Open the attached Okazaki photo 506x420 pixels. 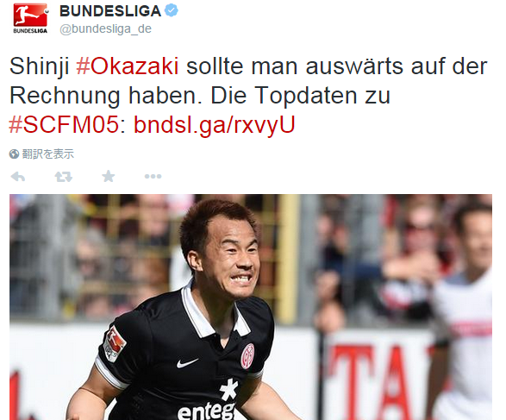[x=251, y=307]
